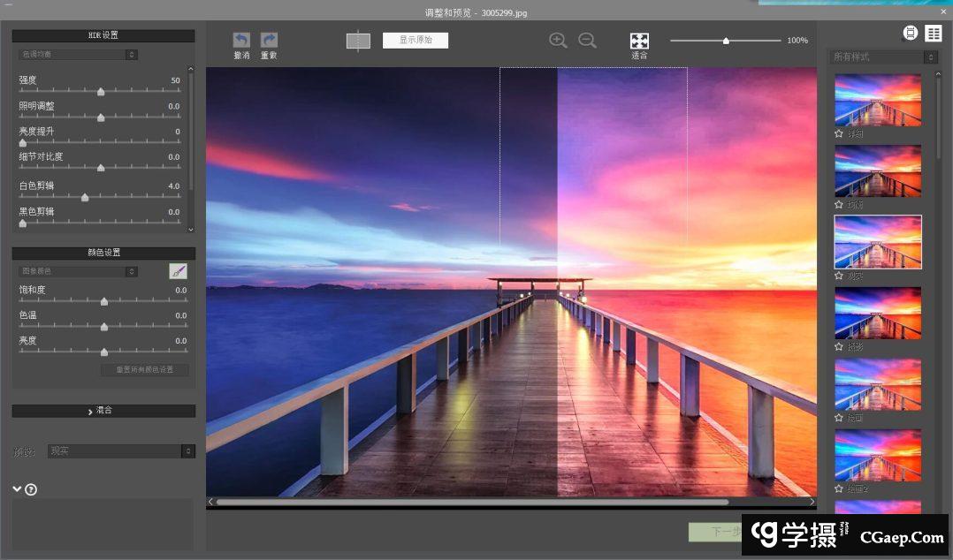Click the 显示原始 show original button

click(416, 40)
